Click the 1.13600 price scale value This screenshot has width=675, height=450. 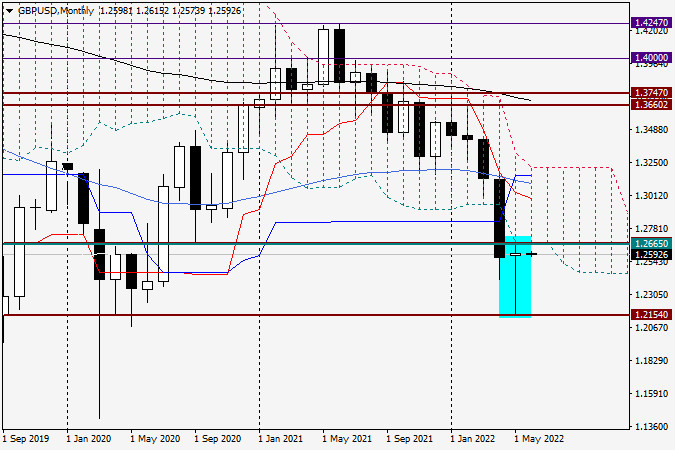652,426
